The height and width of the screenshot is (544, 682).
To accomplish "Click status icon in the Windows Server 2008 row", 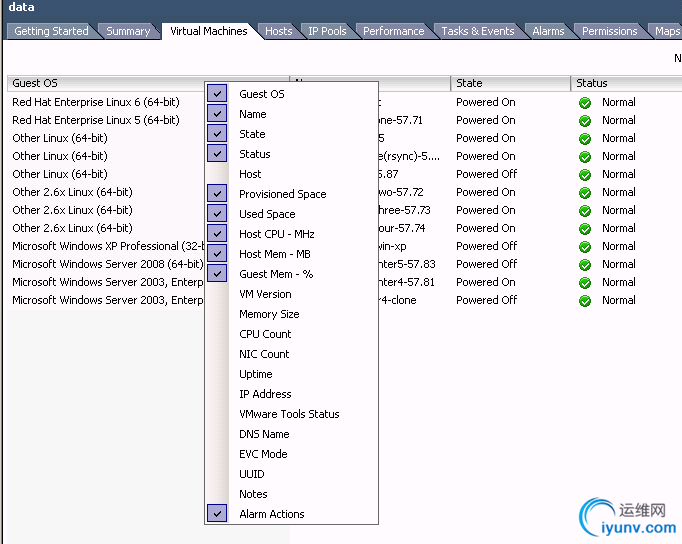I will click(x=585, y=264).
